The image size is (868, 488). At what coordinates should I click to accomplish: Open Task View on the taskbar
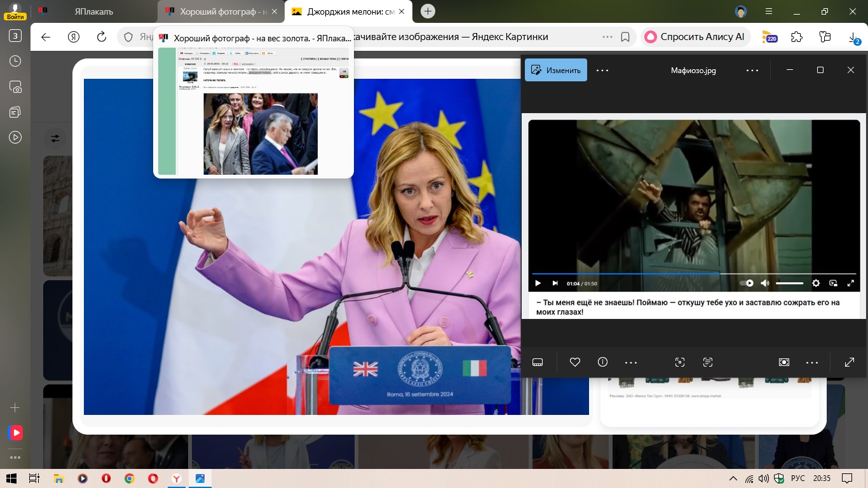tap(34, 478)
